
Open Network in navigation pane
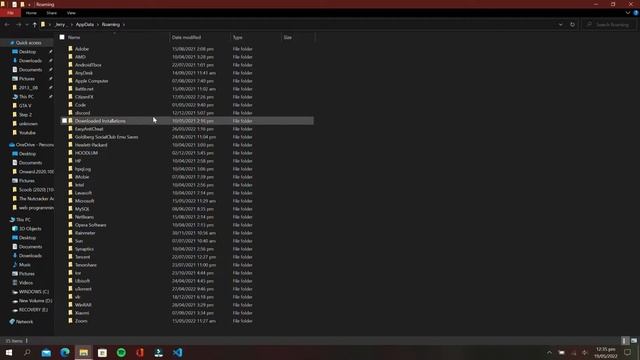[x=24, y=322]
